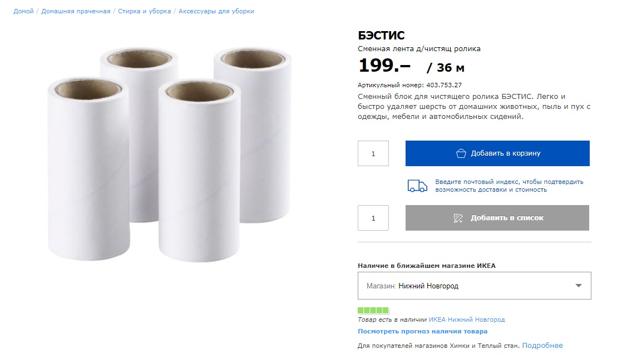Focus the list quantity field

click(373, 218)
